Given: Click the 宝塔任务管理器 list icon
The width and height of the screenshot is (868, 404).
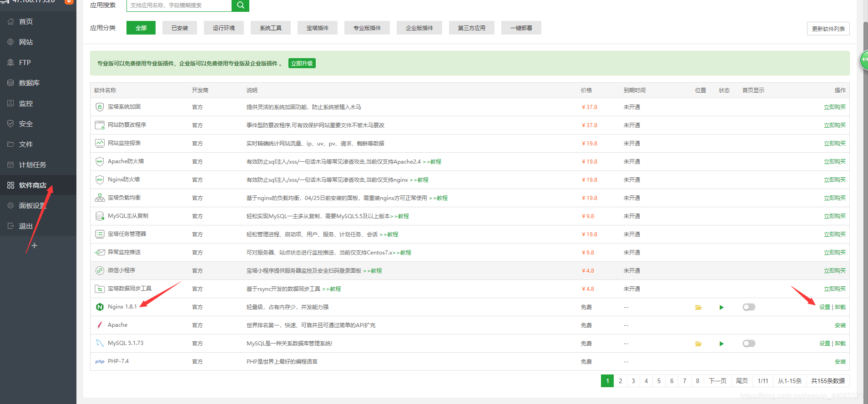Looking at the screenshot, I should point(100,234).
